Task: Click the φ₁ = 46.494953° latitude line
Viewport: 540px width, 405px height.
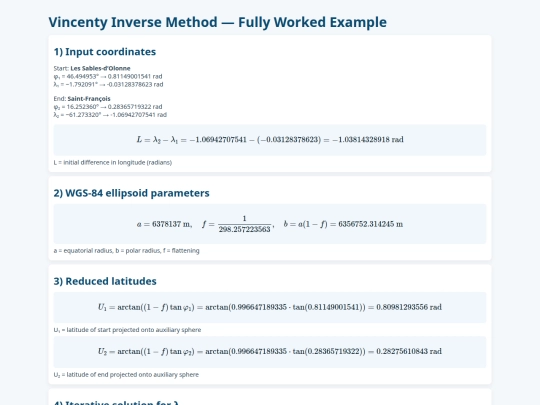Action: click(x=108, y=76)
